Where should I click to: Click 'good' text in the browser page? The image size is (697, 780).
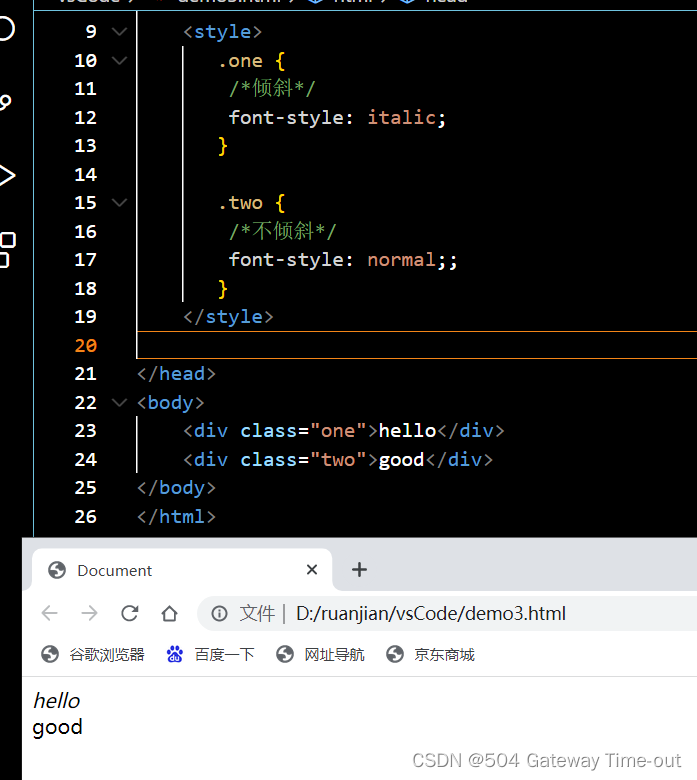pos(57,728)
